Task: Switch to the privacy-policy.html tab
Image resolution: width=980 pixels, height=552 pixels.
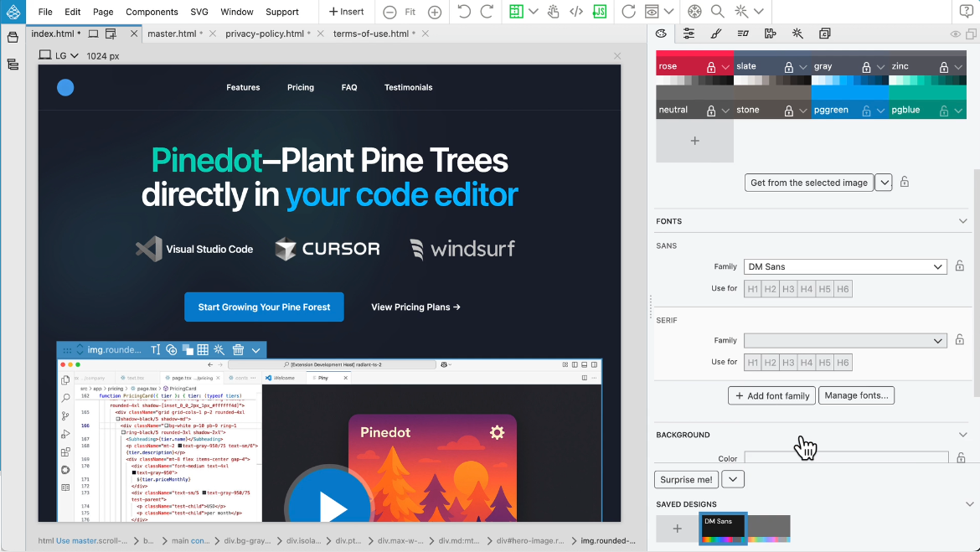Action: 264,34
